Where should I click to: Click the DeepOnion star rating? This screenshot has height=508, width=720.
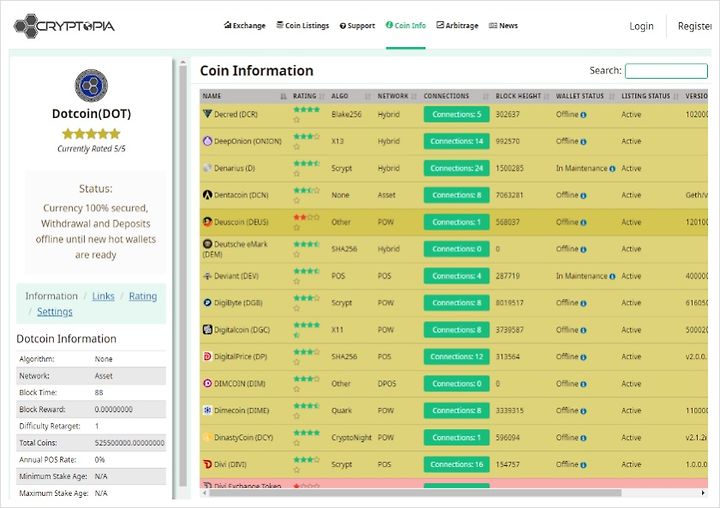coord(307,141)
